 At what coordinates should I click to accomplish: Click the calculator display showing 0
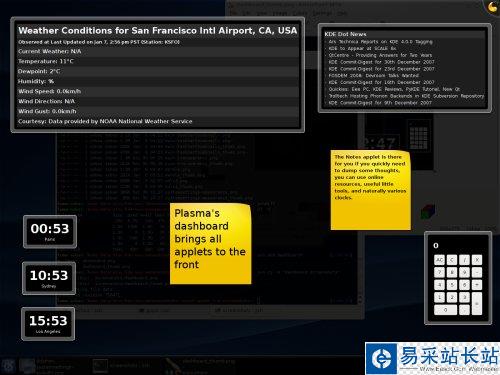click(x=458, y=246)
